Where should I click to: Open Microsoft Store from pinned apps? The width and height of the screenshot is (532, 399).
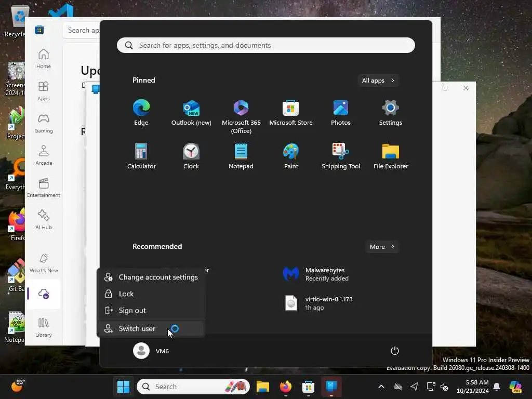[291, 113]
